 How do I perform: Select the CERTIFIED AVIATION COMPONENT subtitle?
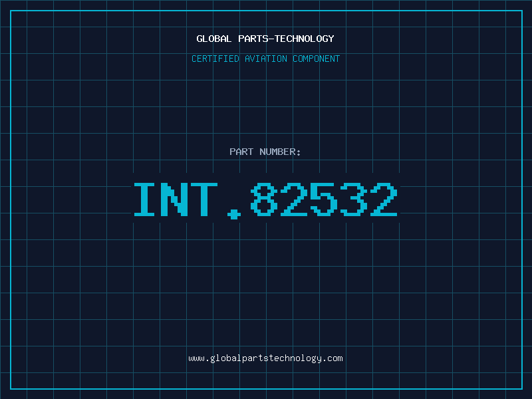coord(265,59)
